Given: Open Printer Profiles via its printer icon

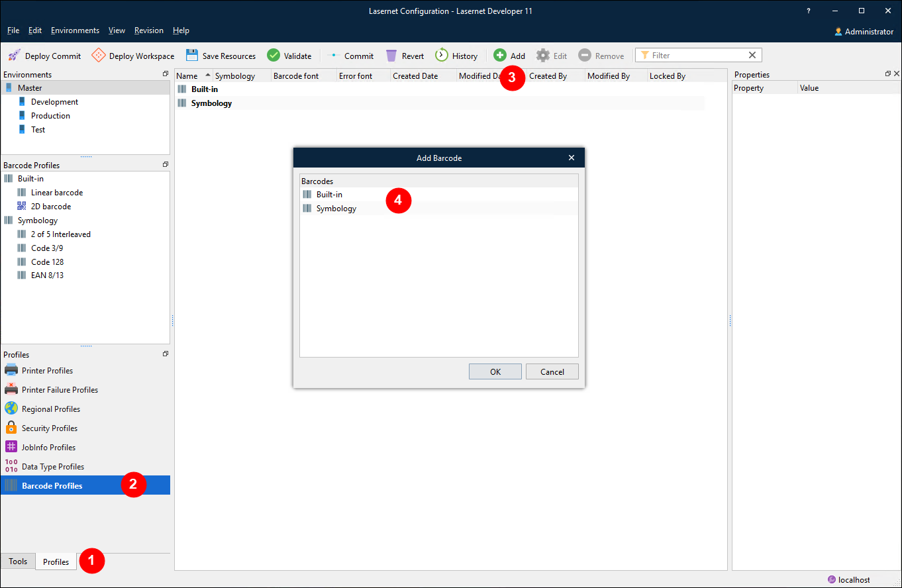Looking at the screenshot, I should click(11, 370).
